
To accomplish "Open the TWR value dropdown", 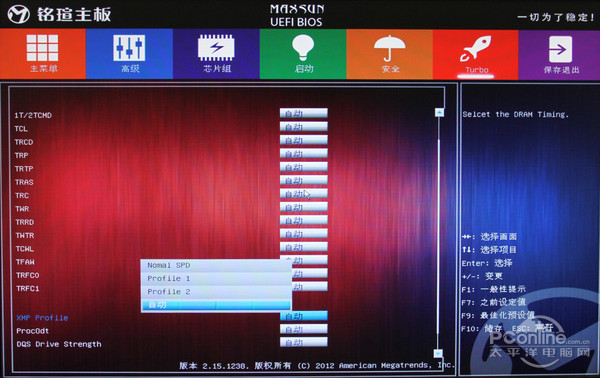I will [x=303, y=207].
